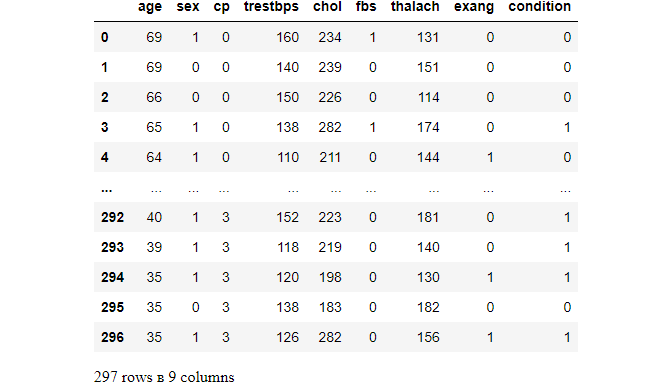
Task: Click row index 3 label
Action: 105,127
